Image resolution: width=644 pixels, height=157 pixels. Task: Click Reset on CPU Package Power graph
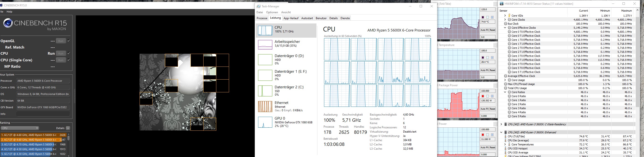(x=492, y=109)
